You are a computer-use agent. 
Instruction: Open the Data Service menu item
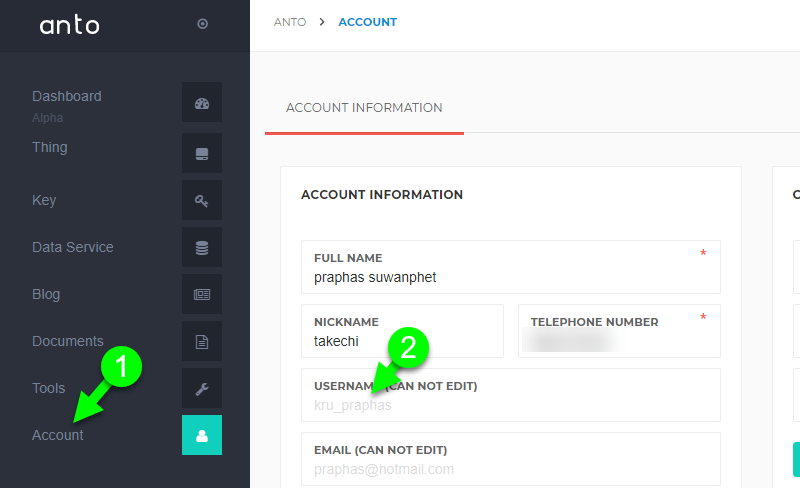coord(73,247)
